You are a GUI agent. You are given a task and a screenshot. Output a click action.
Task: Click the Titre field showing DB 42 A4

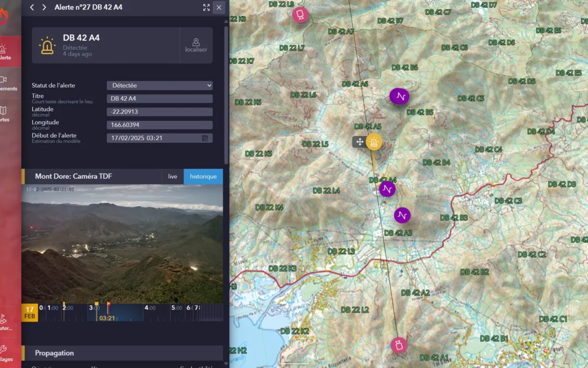160,99
